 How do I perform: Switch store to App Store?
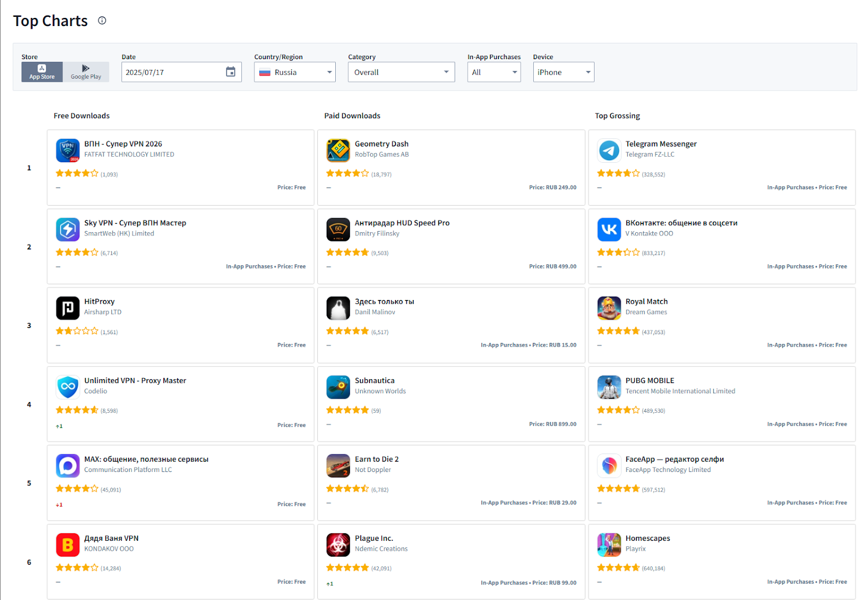[42, 72]
